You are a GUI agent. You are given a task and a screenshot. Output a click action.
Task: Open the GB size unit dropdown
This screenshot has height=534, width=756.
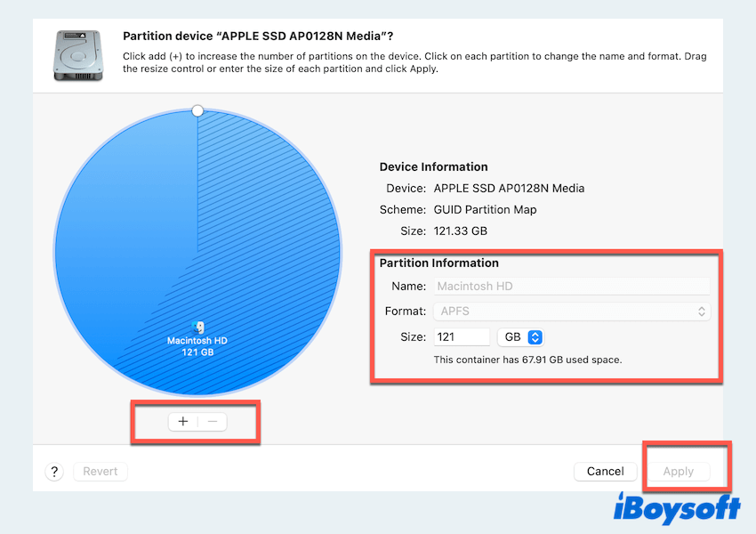[520, 336]
